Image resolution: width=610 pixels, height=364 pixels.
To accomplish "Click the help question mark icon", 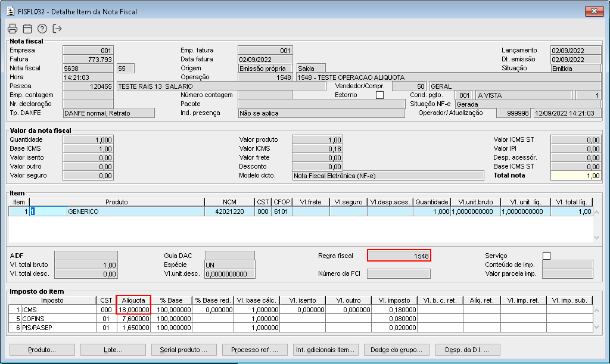I will 42,29.
